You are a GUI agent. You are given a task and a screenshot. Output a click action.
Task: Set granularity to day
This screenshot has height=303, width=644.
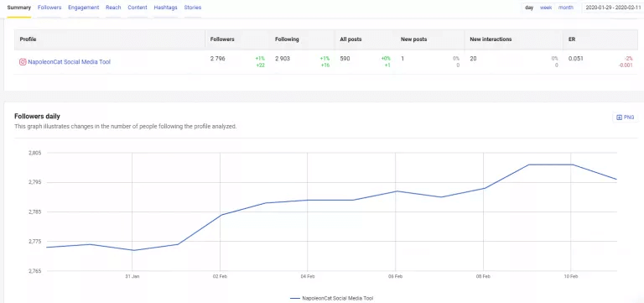pos(529,8)
